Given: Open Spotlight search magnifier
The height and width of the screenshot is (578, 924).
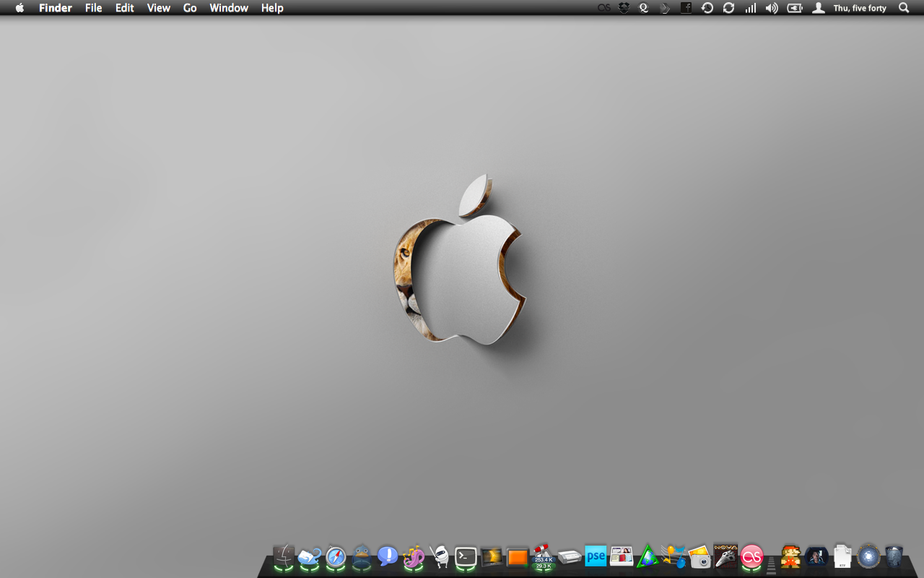Looking at the screenshot, I should pyautogui.click(x=904, y=8).
